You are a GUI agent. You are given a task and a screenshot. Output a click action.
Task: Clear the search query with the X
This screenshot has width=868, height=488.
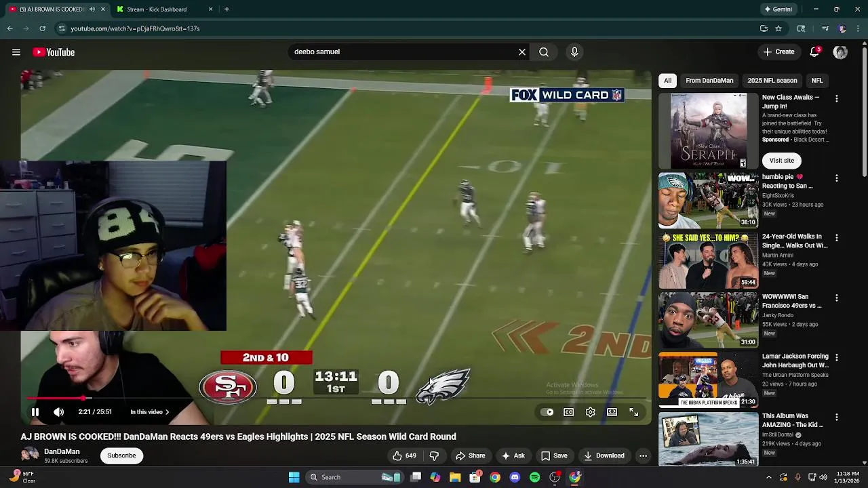[x=522, y=52]
